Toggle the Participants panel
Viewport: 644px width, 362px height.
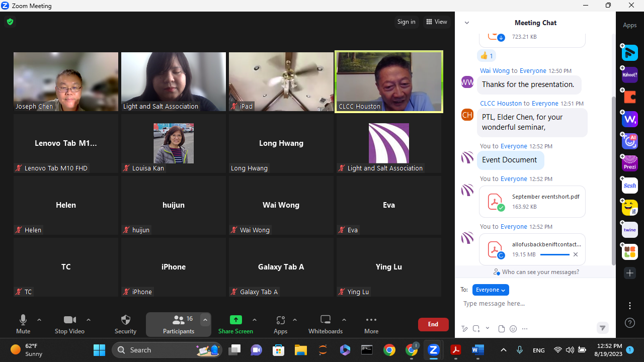[178, 324]
